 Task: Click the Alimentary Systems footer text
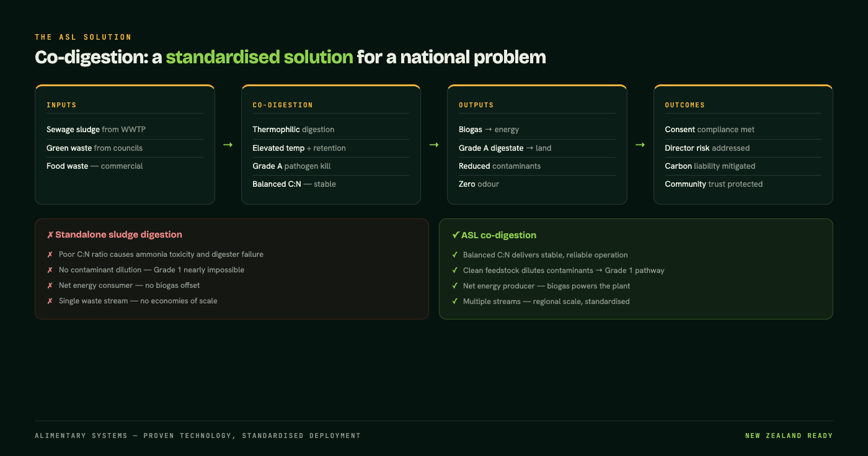coord(198,436)
